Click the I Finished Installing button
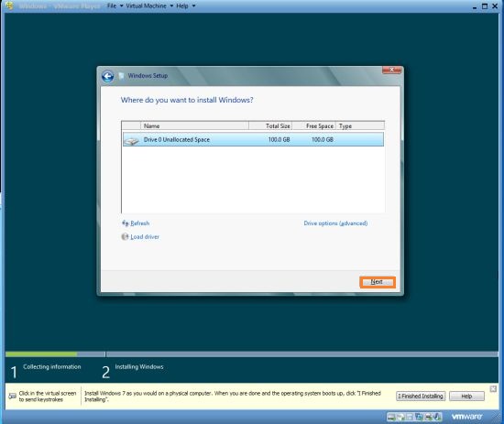504x424 pixels. coord(421,396)
